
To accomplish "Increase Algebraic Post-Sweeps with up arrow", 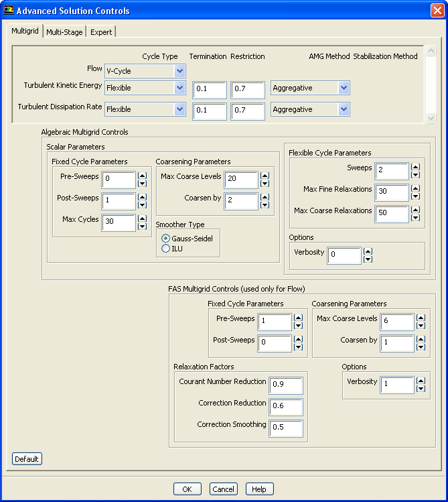I will 142,197.
